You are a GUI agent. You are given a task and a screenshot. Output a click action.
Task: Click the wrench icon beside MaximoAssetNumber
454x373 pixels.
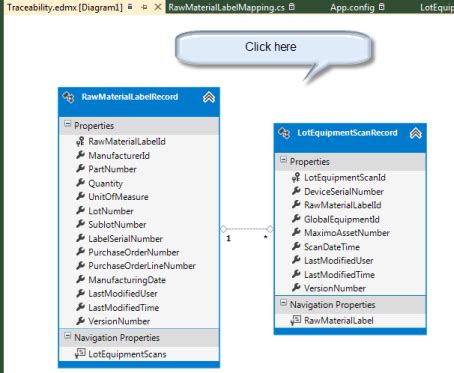point(296,232)
